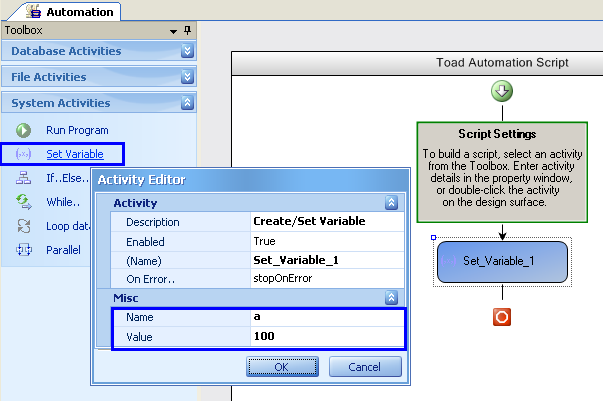Expand the File Activities section
Screen dimensions: 603x403
click(187, 77)
